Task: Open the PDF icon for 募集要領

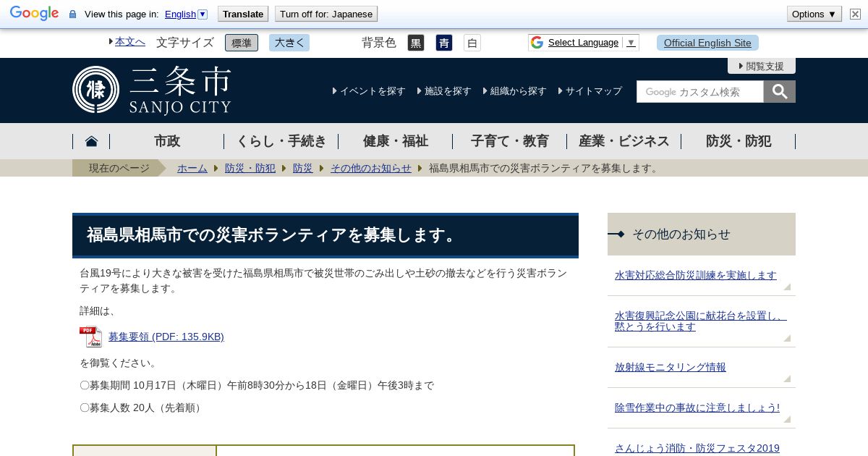Action: pyautogui.click(x=90, y=337)
